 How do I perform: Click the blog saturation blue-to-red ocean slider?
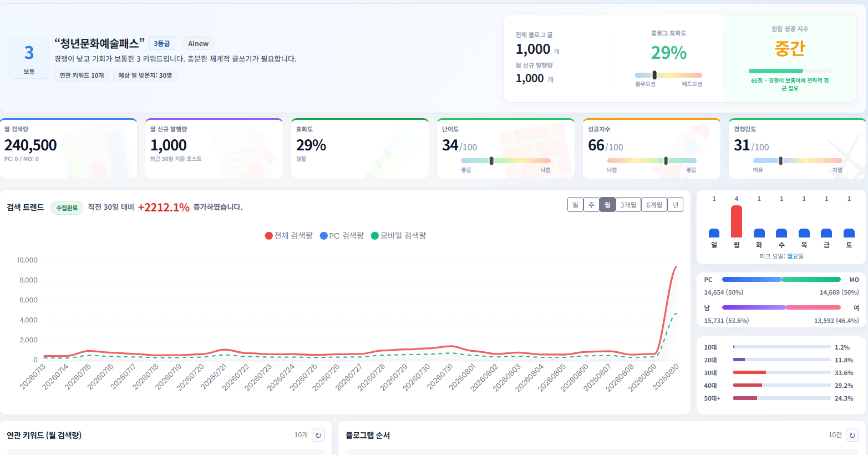[668, 75]
